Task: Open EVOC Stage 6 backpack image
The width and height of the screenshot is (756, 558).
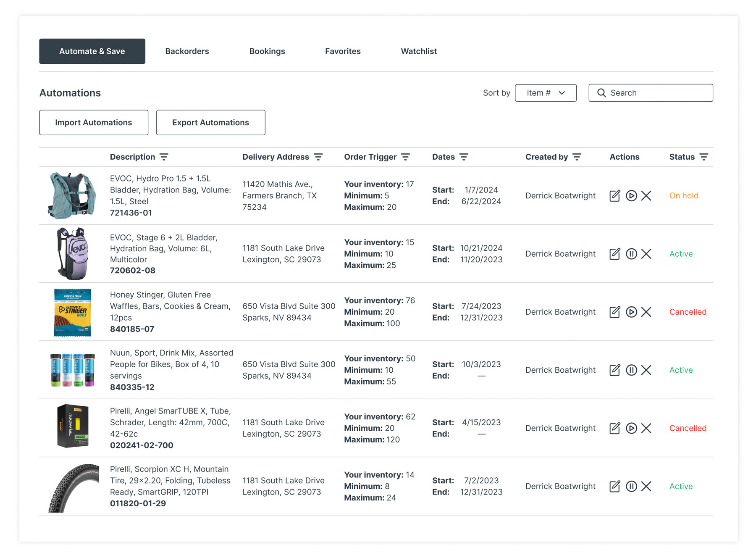Action: pyautogui.click(x=73, y=254)
